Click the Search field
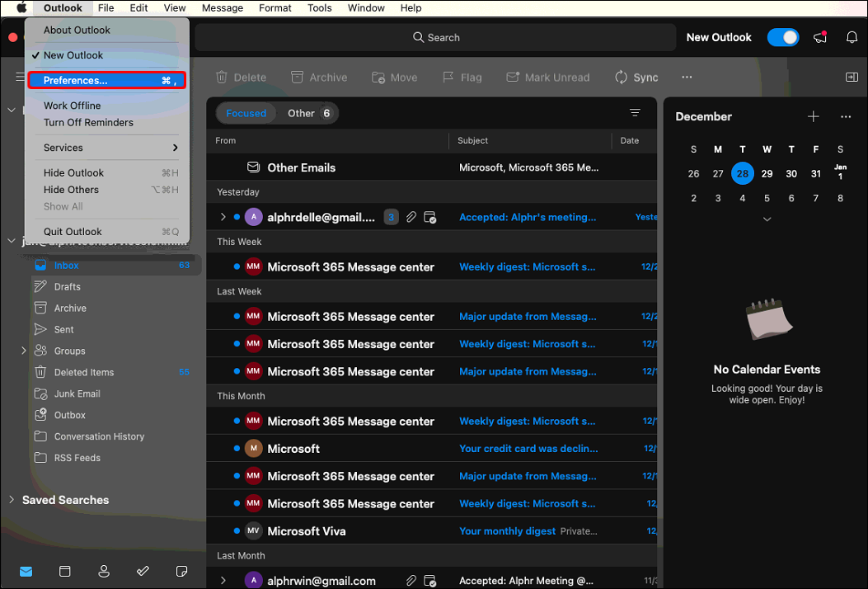 click(436, 37)
